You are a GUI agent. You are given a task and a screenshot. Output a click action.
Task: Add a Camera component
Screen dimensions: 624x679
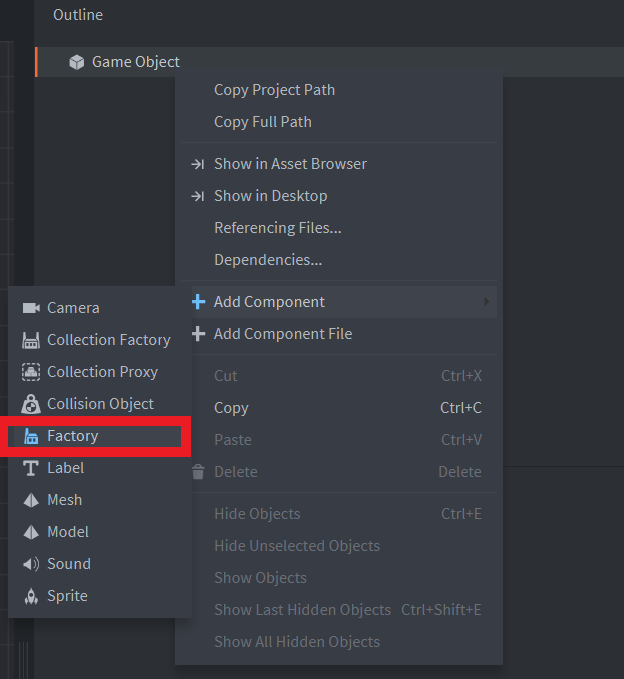click(x=100, y=308)
